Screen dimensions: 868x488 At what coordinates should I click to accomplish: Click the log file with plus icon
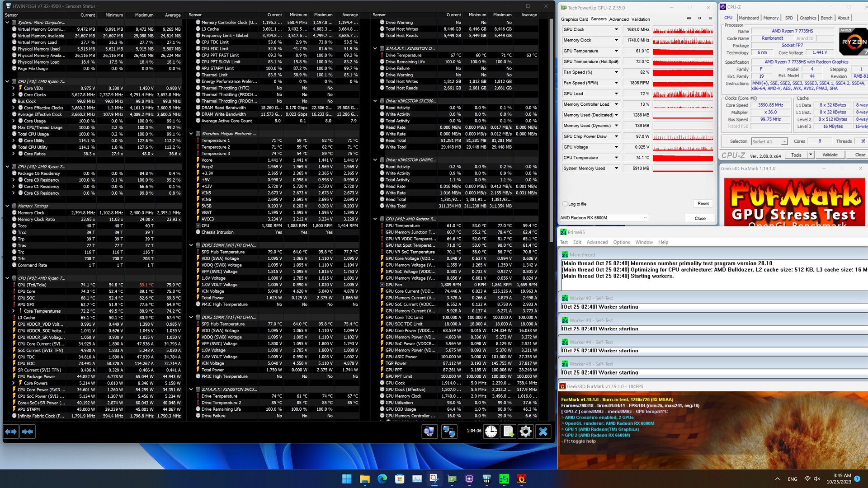tap(509, 432)
